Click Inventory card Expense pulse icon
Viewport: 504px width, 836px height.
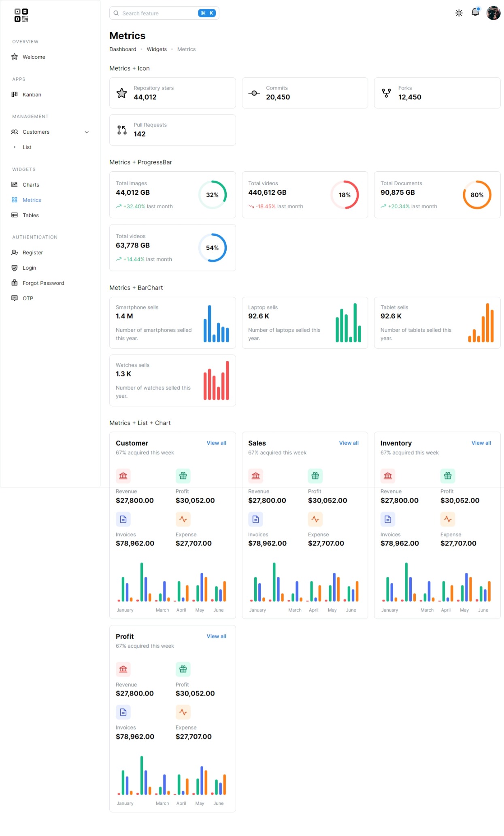[x=448, y=519]
